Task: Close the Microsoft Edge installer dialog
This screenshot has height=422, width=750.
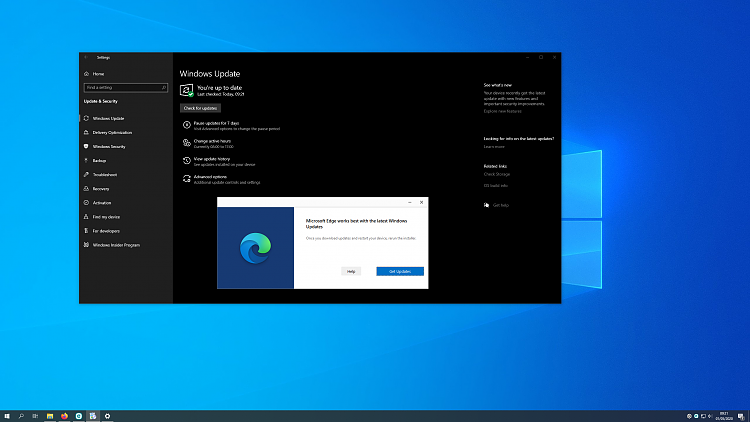Action: point(421,202)
